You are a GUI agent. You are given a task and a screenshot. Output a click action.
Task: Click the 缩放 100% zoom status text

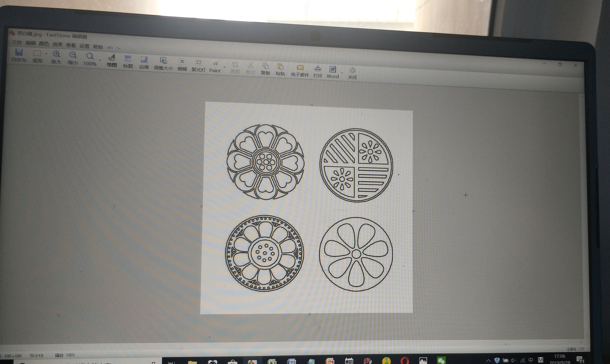pos(65,355)
